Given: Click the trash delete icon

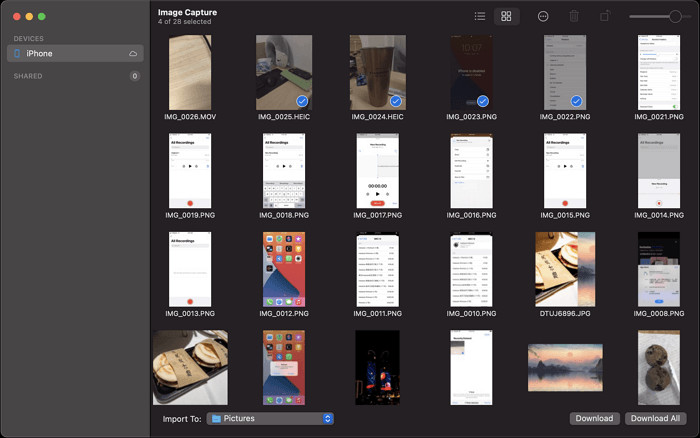Looking at the screenshot, I should click(x=574, y=17).
